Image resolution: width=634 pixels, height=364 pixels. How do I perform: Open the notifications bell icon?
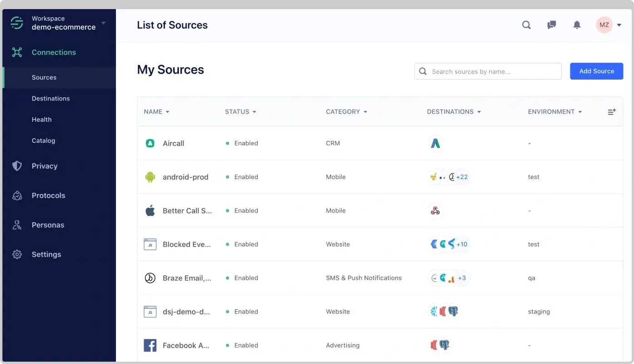[x=577, y=25]
